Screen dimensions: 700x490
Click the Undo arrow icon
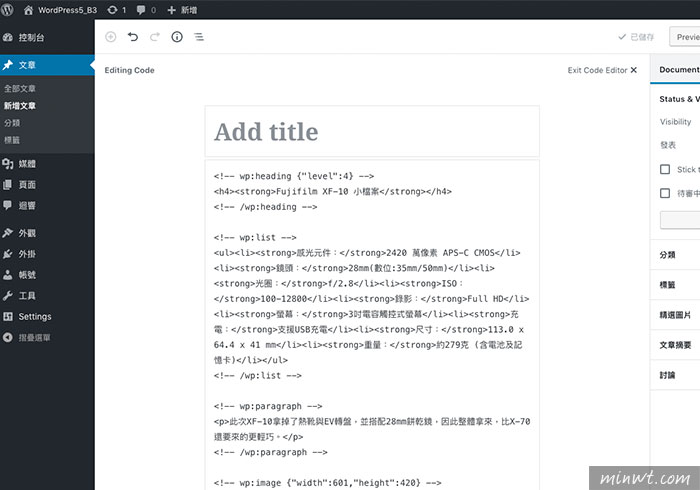point(133,37)
